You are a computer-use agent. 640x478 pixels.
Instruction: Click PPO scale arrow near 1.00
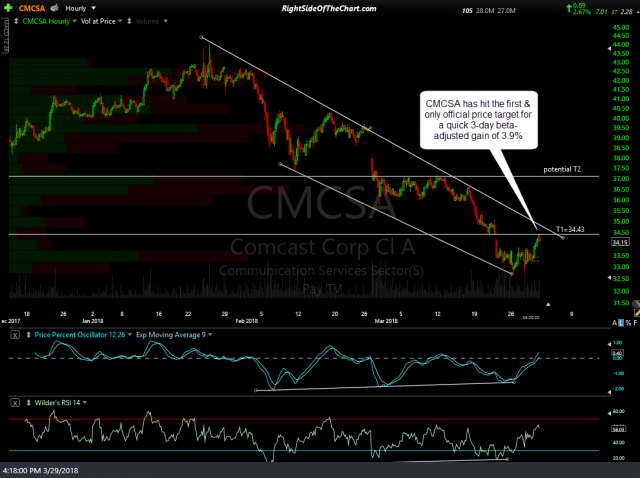tap(610, 344)
